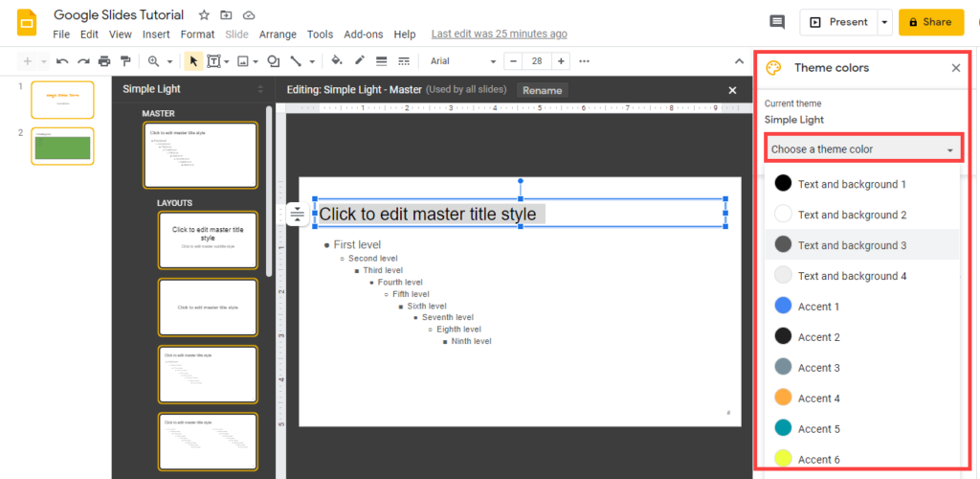Viewport: 980px width, 479px height.
Task: Open the Edit menu
Action: [x=89, y=34]
